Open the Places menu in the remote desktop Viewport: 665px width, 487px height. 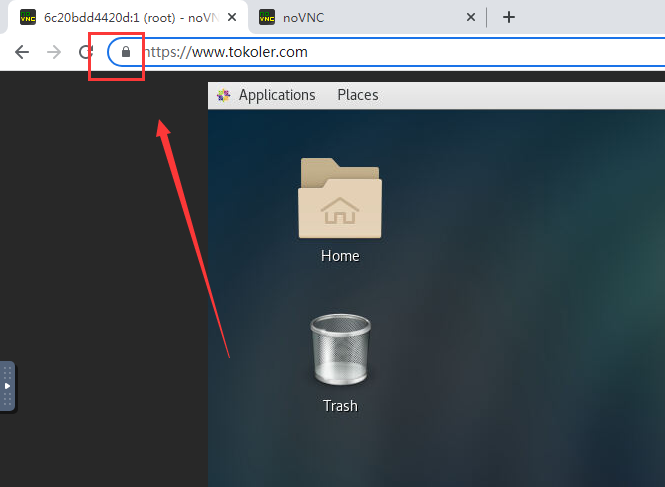(358, 95)
